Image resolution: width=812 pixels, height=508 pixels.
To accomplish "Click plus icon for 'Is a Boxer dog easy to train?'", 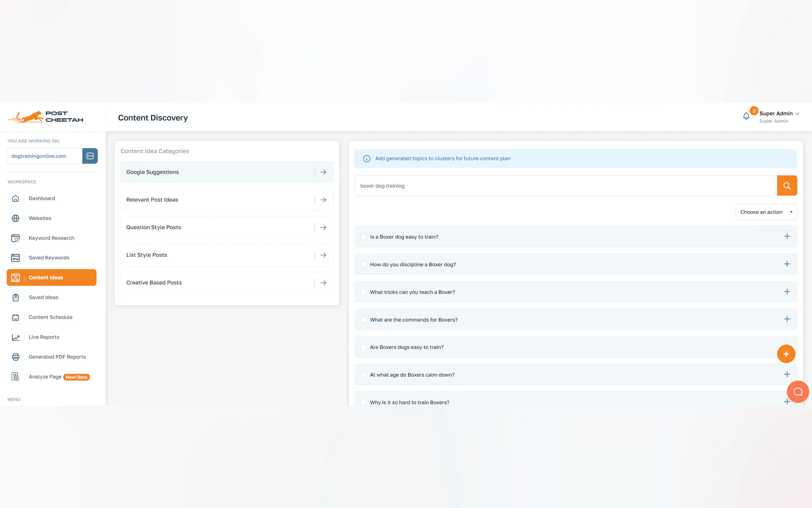I will (x=786, y=236).
